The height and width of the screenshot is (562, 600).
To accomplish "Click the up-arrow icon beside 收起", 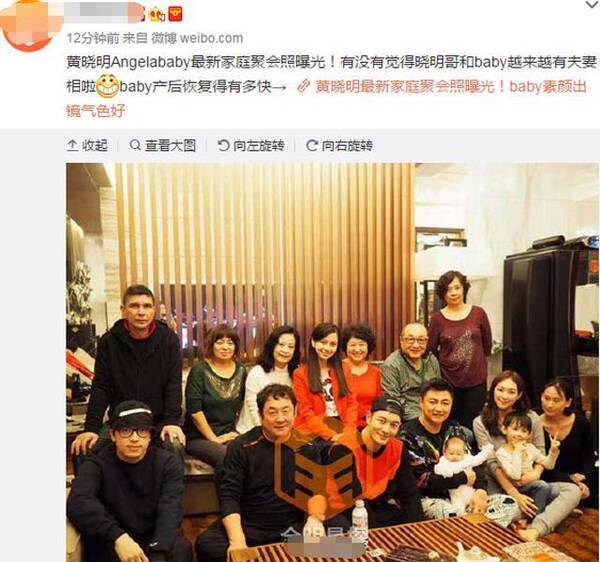I will coord(72,145).
